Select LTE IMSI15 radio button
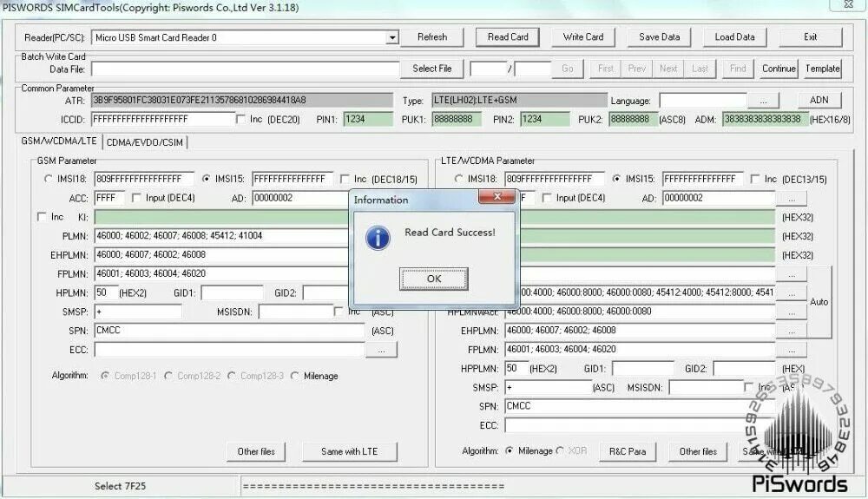This screenshot has width=868, height=499. 616,179
